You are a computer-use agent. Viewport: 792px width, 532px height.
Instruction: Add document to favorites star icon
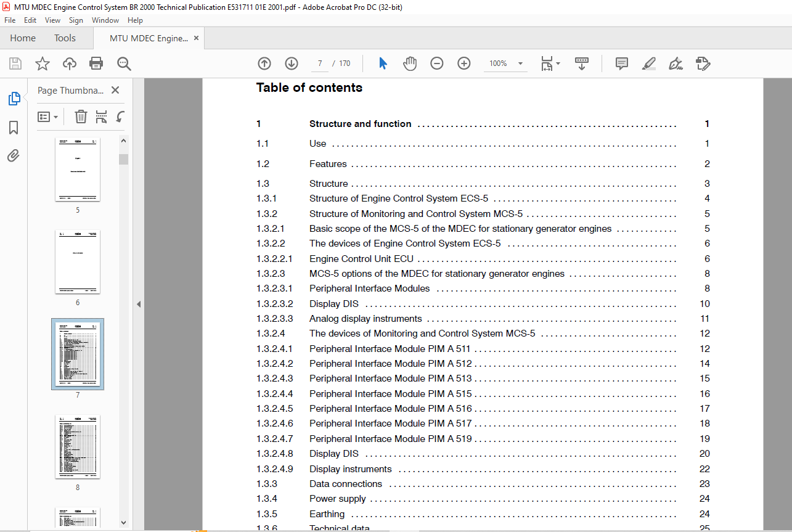[x=43, y=63]
